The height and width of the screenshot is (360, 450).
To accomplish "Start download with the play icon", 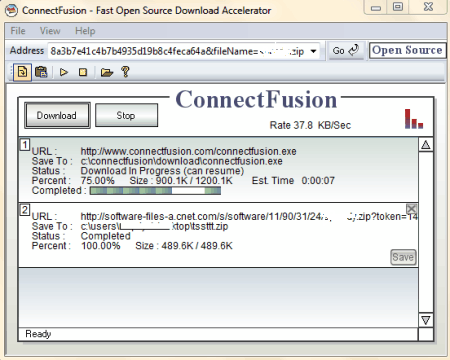I will tap(64, 72).
